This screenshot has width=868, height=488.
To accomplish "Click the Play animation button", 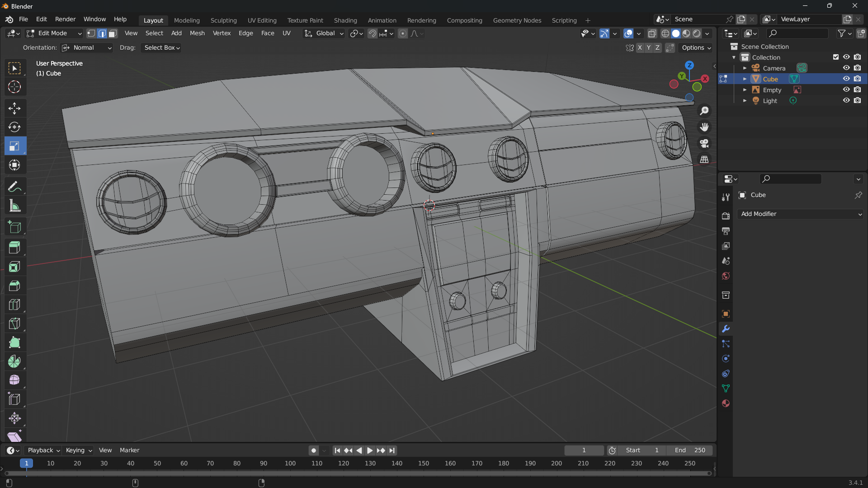I will pos(370,450).
